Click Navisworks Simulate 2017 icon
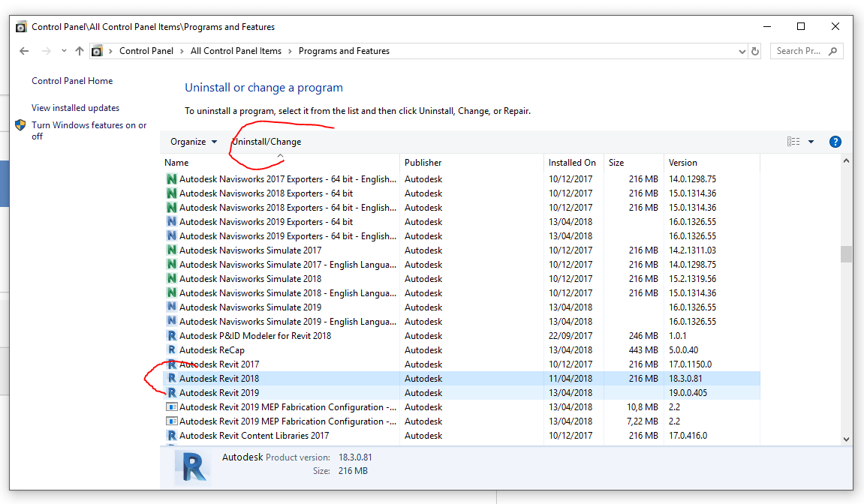The height and width of the screenshot is (504, 864). [171, 250]
